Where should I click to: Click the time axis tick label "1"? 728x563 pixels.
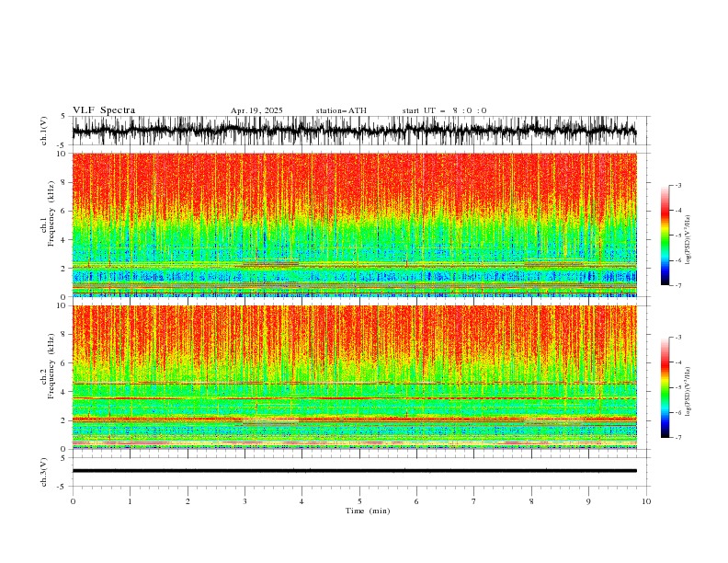point(130,501)
